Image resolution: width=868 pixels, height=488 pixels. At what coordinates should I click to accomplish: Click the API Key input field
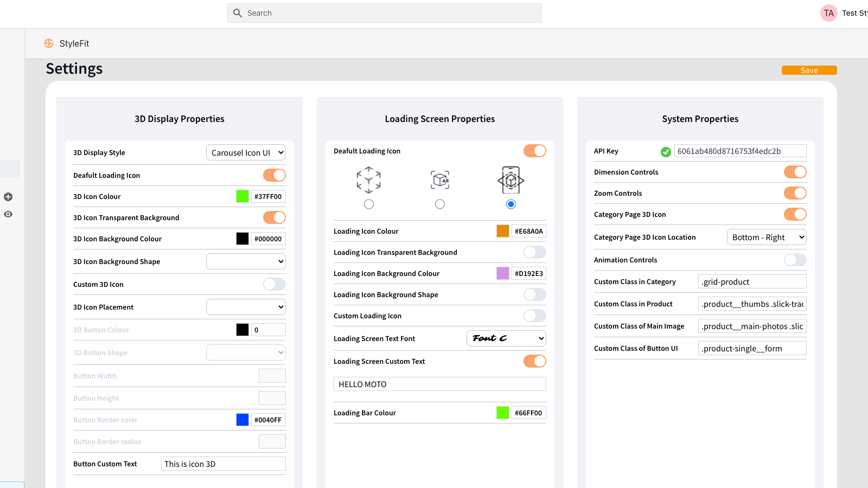click(x=741, y=151)
